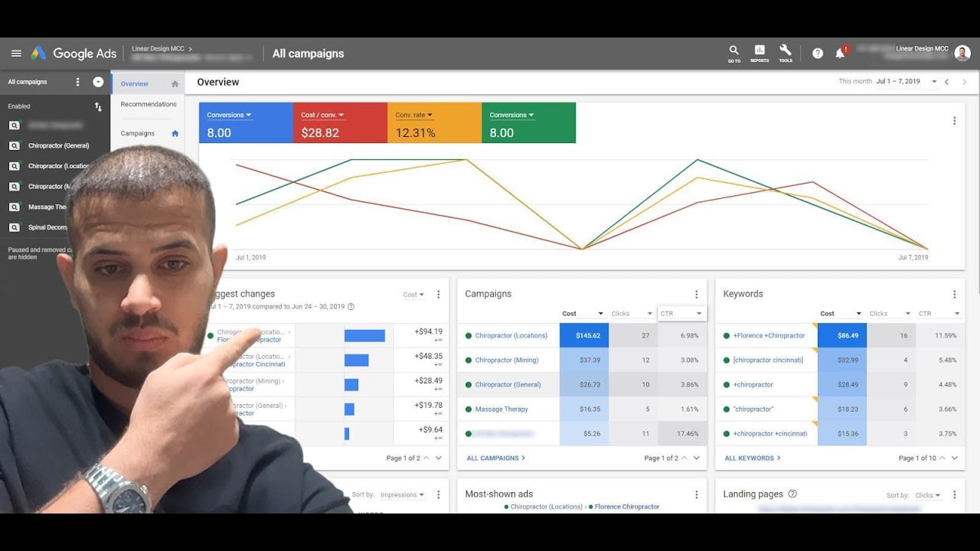The width and height of the screenshot is (980, 551).
Task: Click the green Conversions metric tile
Action: coord(528,123)
